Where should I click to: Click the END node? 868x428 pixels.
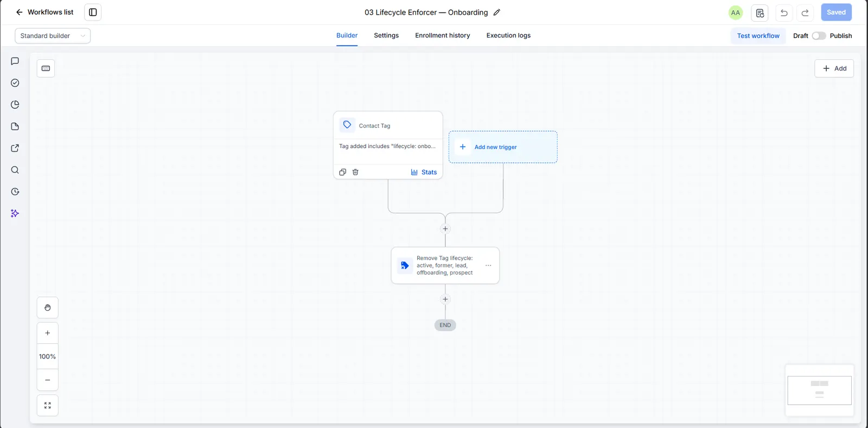click(445, 325)
